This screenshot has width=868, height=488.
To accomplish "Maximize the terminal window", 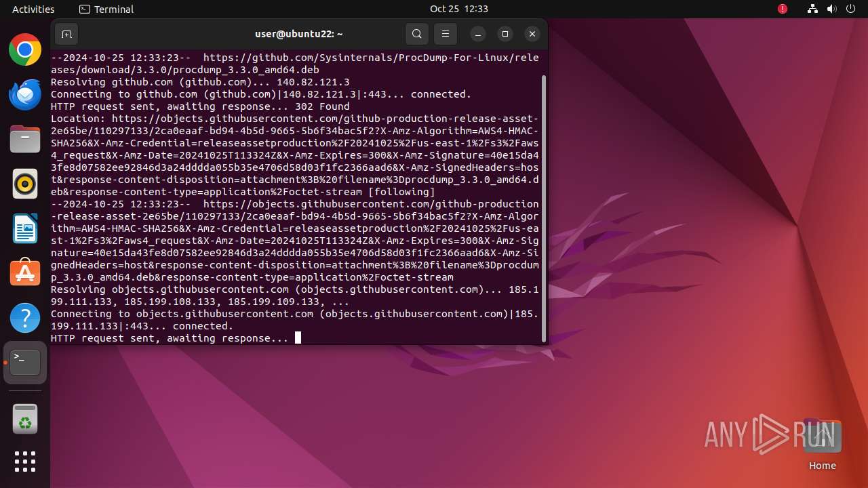I will (505, 34).
